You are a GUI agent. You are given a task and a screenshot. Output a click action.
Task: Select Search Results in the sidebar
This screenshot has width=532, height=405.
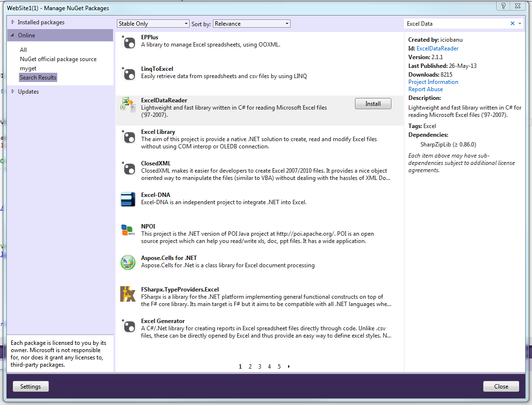[x=38, y=77]
